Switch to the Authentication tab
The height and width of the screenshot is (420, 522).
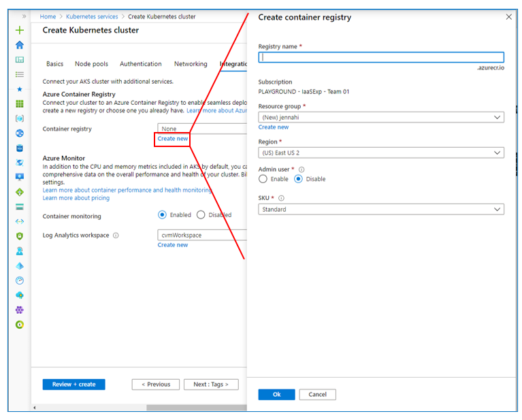click(141, 63)
